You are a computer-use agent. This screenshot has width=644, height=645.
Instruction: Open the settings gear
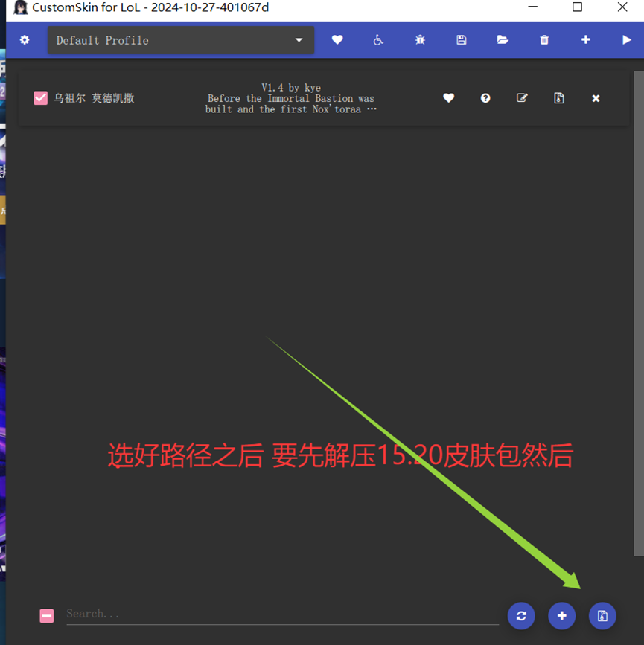(x=25, y=39)
